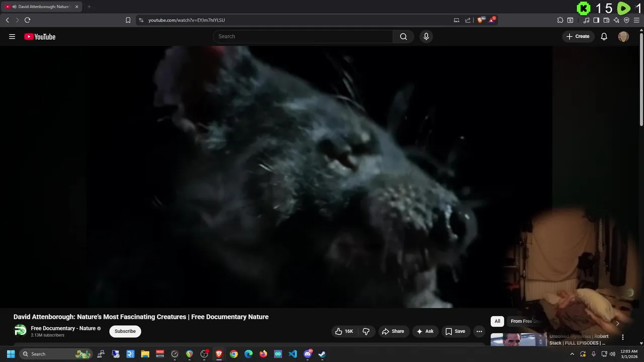Open Unsolved Mysteries Robert Stack title
The height and width of the screenshot is (362, 644).
pos(579,339)
